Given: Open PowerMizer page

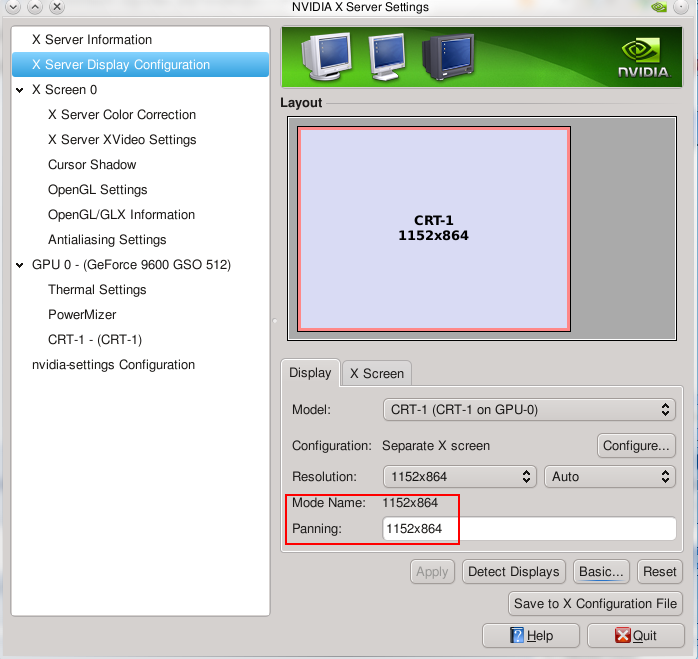Looking at the screenshot, I should pos(82,314).
